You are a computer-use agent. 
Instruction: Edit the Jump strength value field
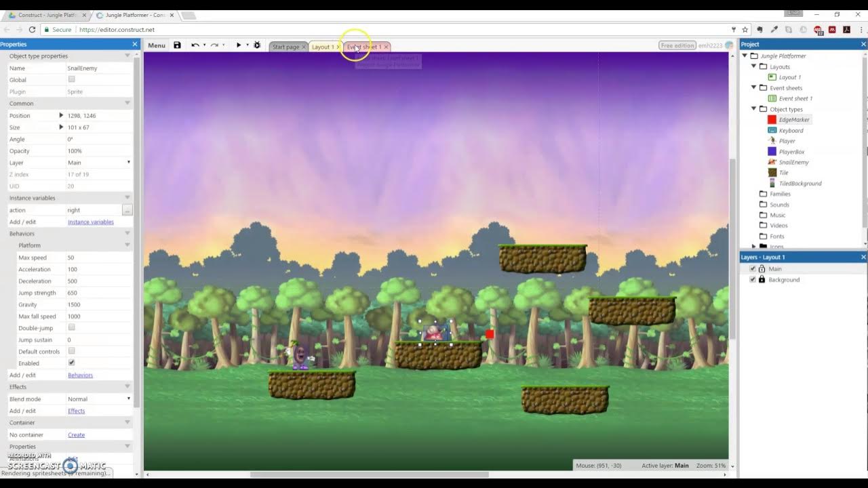tap(99, 293)
